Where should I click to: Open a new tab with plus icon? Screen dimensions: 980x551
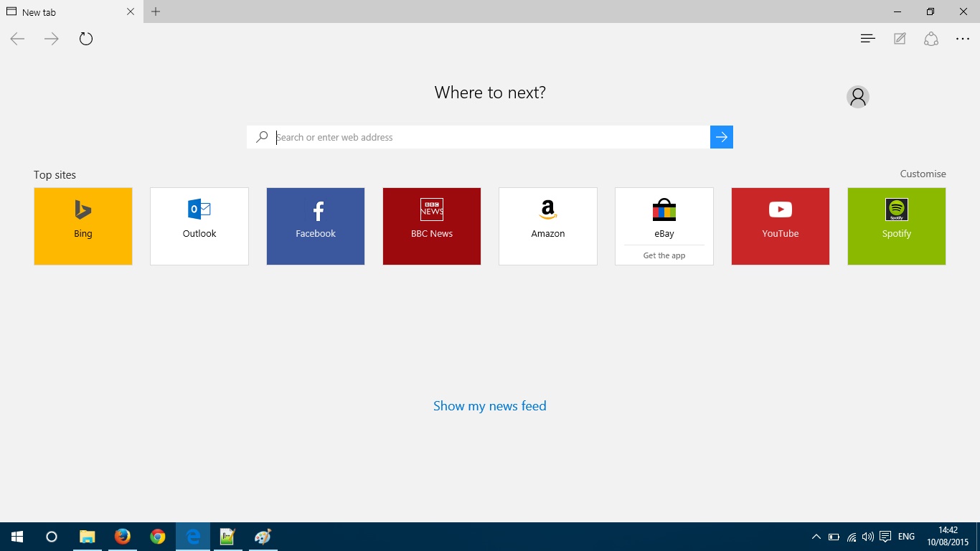click(156, 11)
